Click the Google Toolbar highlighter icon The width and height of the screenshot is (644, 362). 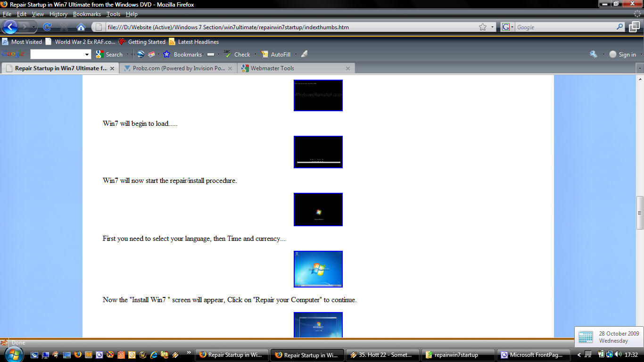304,54
